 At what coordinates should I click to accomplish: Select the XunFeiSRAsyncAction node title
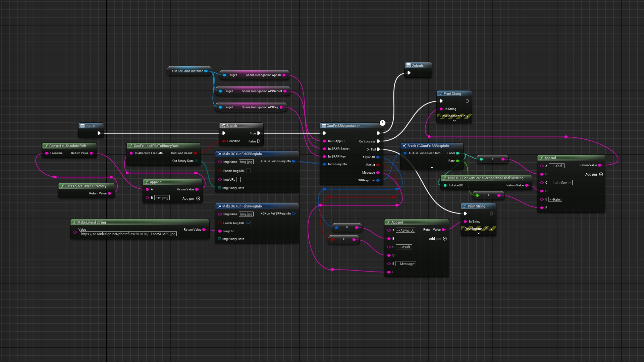point(343,126)
